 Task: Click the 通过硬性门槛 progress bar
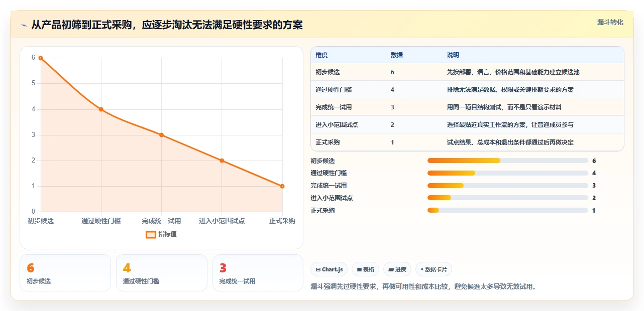click(507, 173)
